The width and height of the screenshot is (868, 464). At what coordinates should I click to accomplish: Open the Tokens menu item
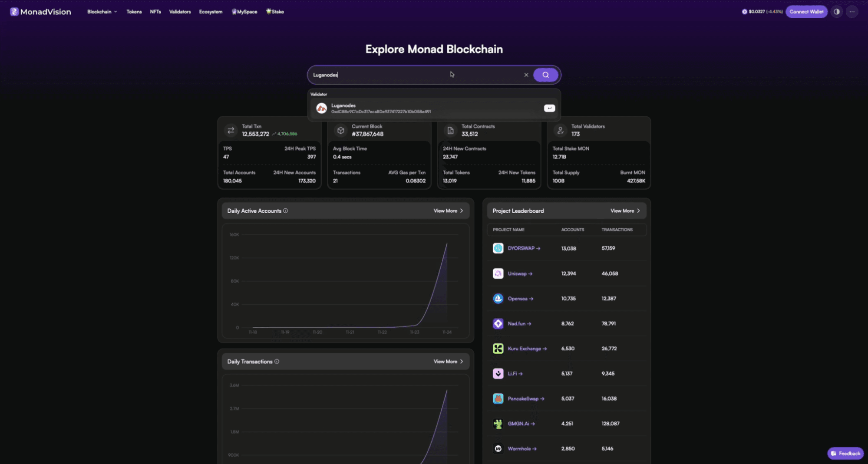pyautogui.click(x=134, y=12)
